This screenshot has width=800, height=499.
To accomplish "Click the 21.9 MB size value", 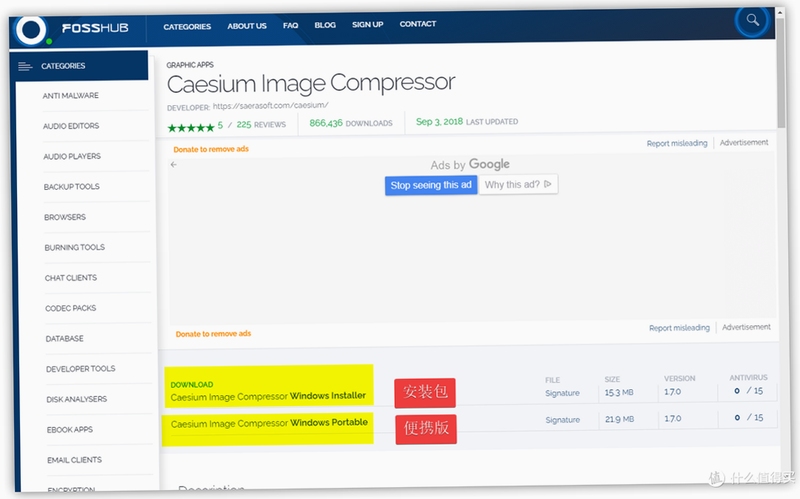I will click(x=619, y=419).
